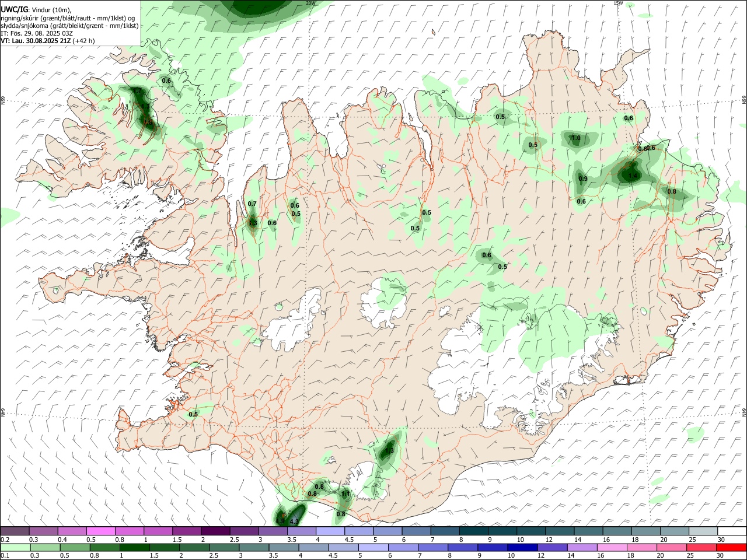Click the initial time 'IT: Fös. 29. 08. 2025 03Z'
The width and height of the screenshot is (747, 560).
(37, 33)
